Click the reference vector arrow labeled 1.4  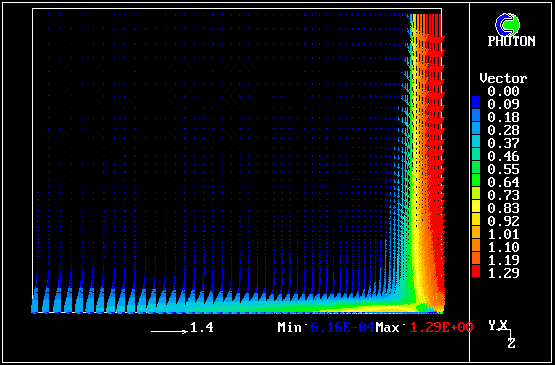coord(169,331)
